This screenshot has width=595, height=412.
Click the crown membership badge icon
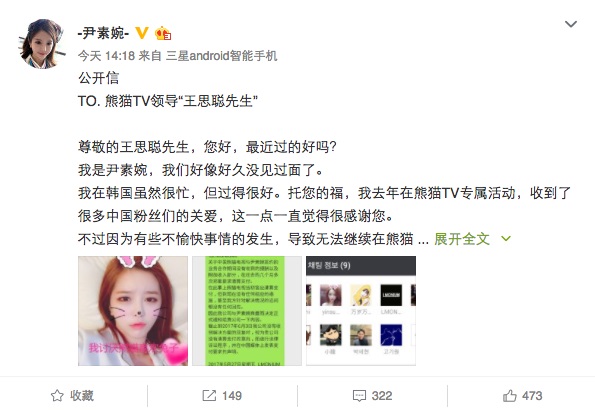[163, 33]
